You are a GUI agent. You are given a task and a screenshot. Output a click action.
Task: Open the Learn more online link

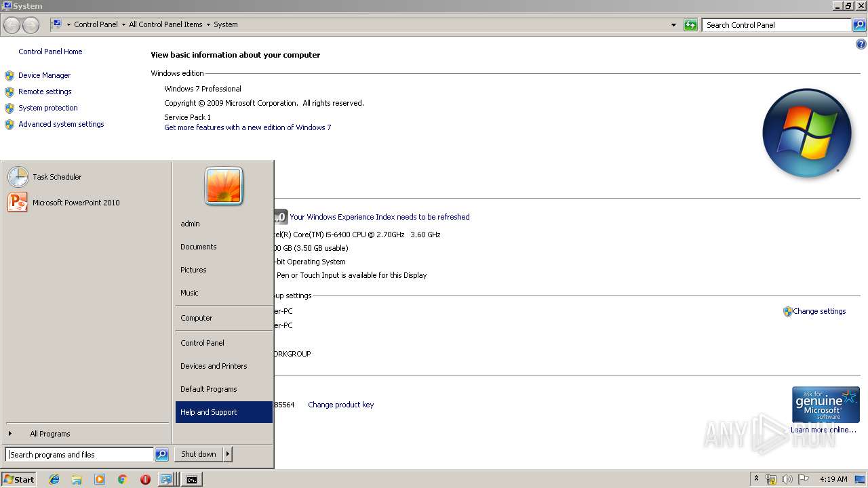pos(823,430)
